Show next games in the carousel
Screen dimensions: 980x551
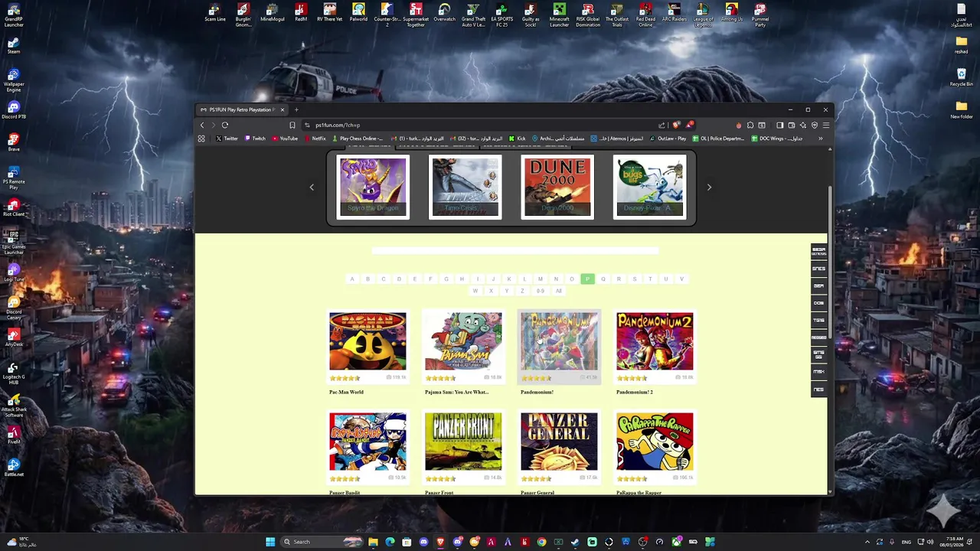pos(709,187)
